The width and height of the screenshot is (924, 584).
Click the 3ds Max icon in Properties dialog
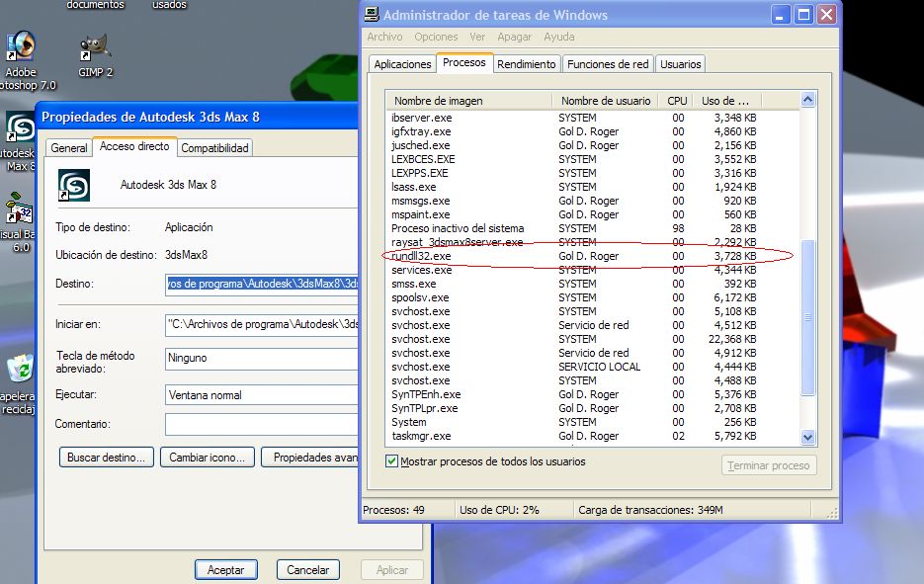pos(74,185)
